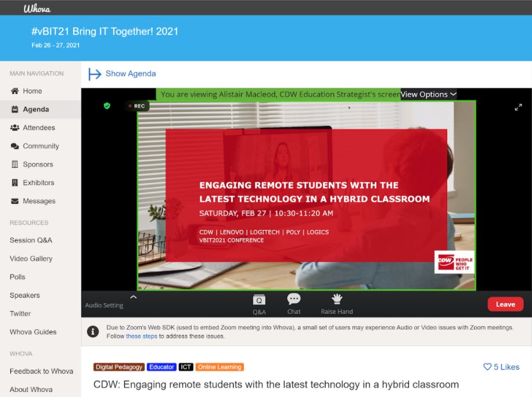Open About Whova
Viewport: 532px width, 397px height.
click(x=31, y=389)
